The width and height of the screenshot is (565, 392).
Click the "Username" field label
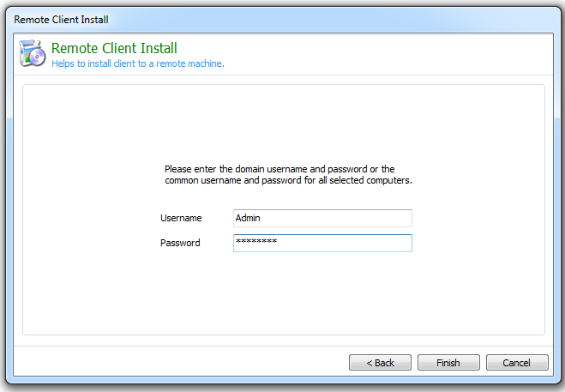(181, 219)
